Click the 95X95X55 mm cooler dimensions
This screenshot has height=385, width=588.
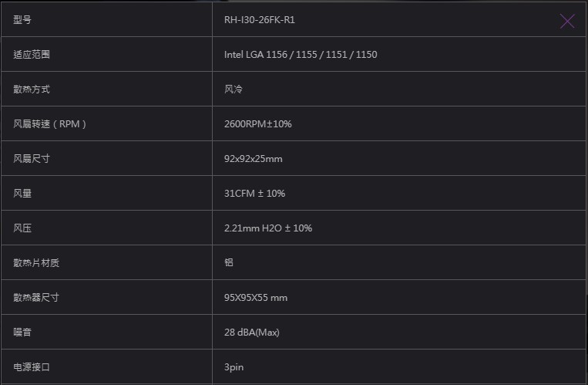click(x=256, y=298)
